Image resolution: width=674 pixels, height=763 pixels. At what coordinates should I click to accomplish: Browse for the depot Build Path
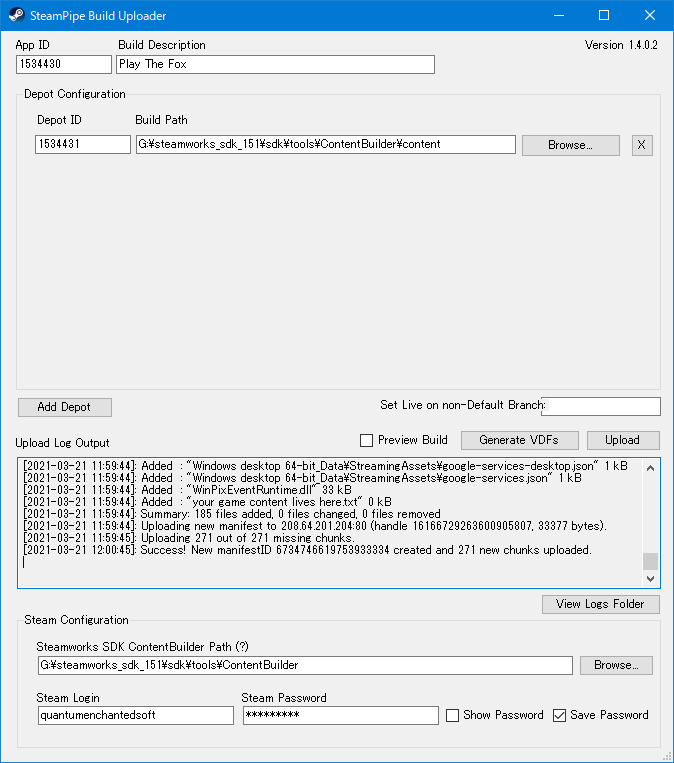pyautogui.click(x=570, y=145)
